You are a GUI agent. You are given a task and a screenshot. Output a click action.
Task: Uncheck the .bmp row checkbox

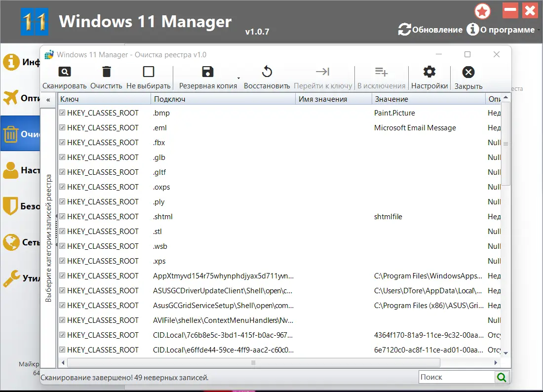[62, 113]
